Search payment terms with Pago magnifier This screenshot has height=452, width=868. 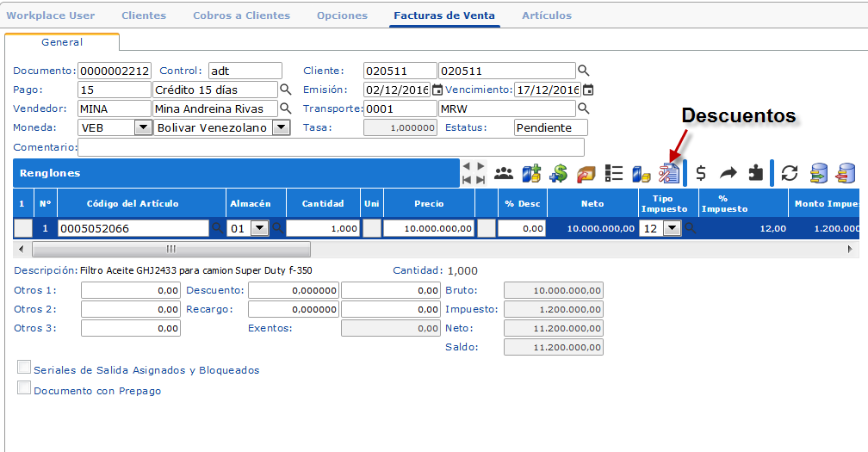click(285, 90)
